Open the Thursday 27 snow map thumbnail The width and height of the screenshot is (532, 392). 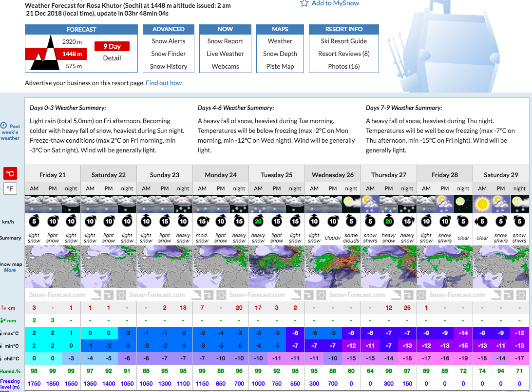[x=389, y=266]
